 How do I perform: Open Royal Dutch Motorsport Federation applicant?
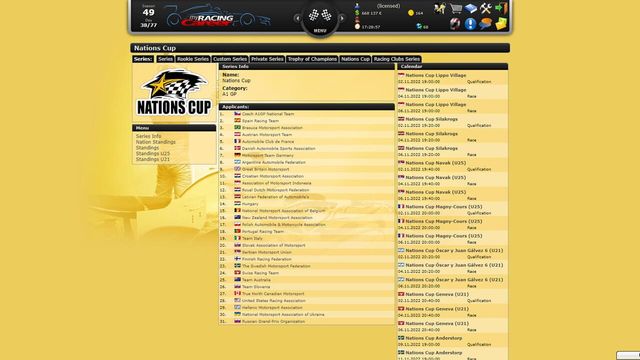(276, 190)
